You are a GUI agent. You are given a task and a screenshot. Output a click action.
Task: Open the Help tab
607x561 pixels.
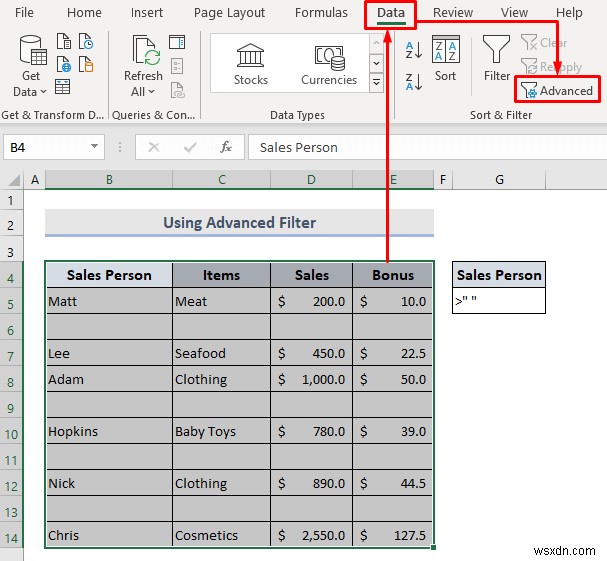tap(569, 13)
